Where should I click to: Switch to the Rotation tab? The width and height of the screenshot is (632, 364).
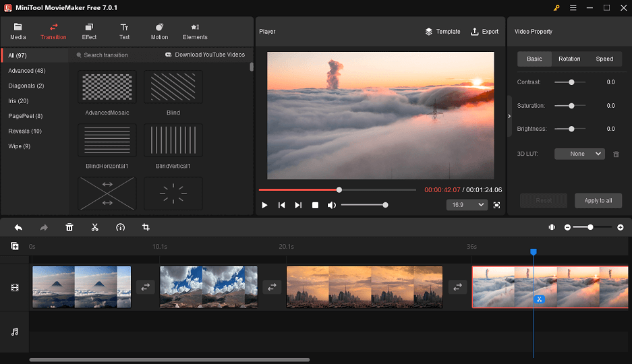click(569, 59)
